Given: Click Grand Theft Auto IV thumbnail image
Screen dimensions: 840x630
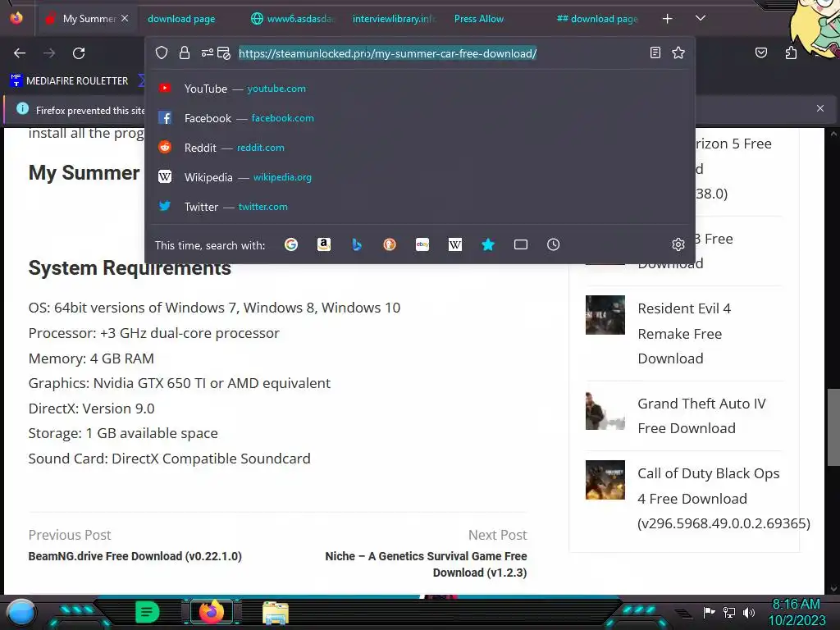Looking at the screenshot, I should (x=605, y=410).
